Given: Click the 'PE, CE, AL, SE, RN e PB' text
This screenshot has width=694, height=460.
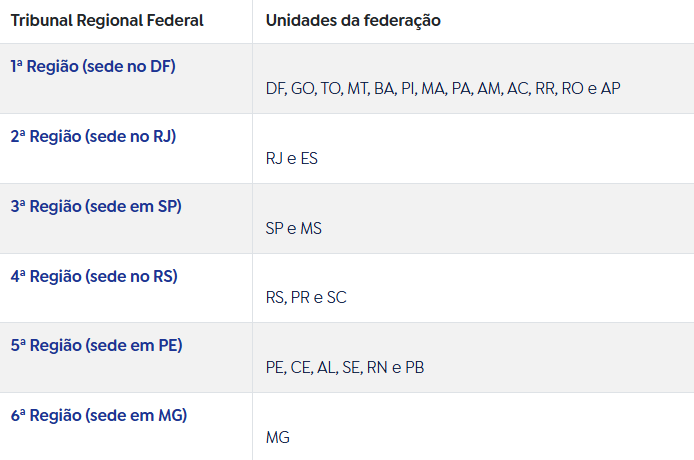Looking at the screenshot, I should [345, 368].
